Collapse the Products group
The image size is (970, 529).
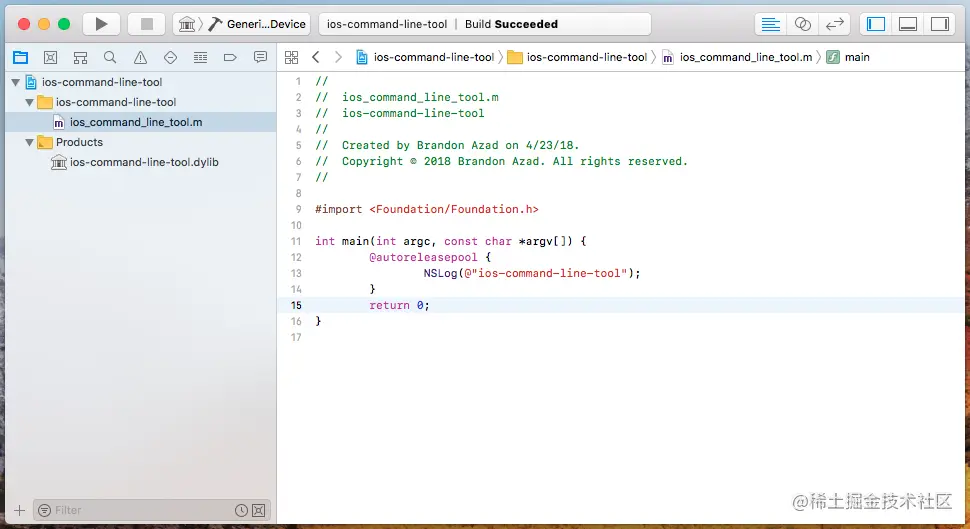[29, 142]
